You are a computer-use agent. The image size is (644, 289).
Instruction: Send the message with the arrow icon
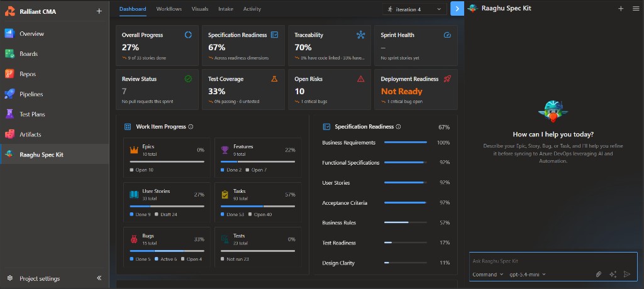click(x=627, y=274)
